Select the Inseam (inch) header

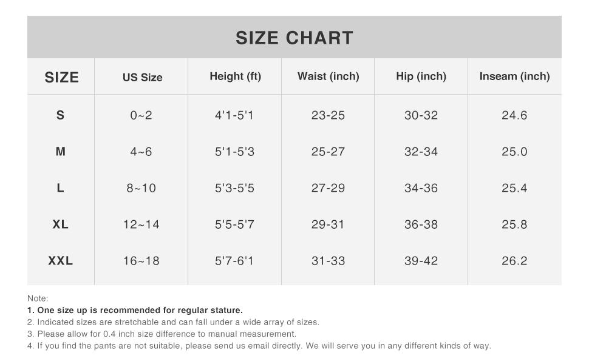point(514,76)
